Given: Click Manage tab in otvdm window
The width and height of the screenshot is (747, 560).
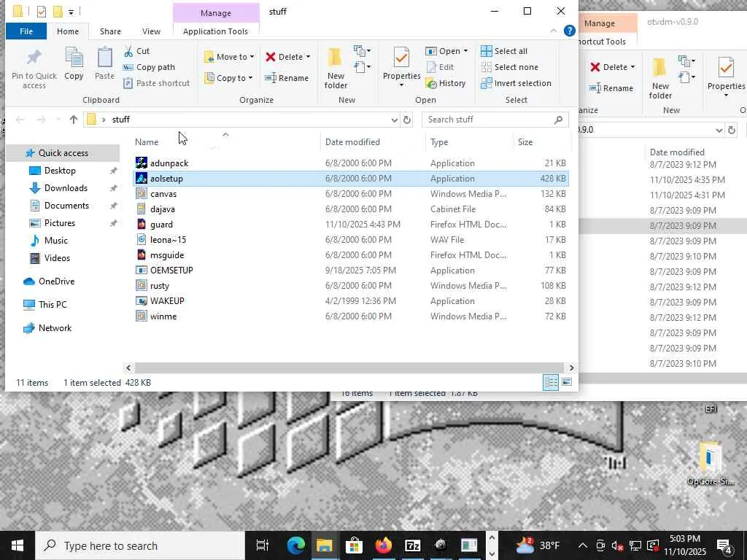Looking at the screenshot, I should (x=600, y=23).
